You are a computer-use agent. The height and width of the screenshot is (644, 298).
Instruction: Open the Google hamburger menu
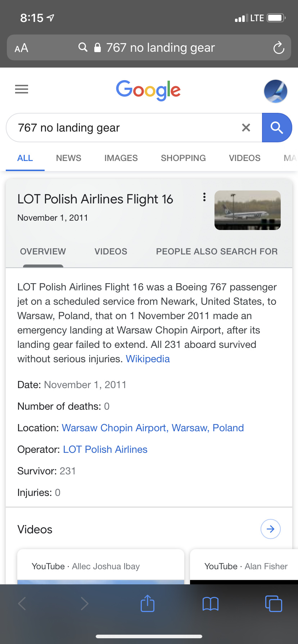coord(22,89)
